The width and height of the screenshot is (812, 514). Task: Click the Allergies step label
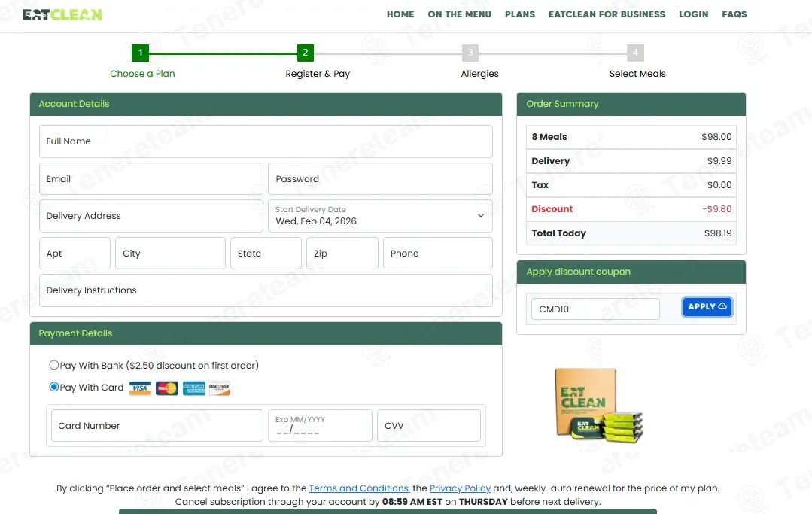479,74
